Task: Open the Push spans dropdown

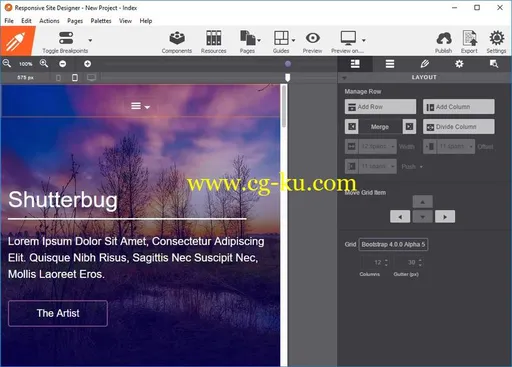Action: (378, 166)
